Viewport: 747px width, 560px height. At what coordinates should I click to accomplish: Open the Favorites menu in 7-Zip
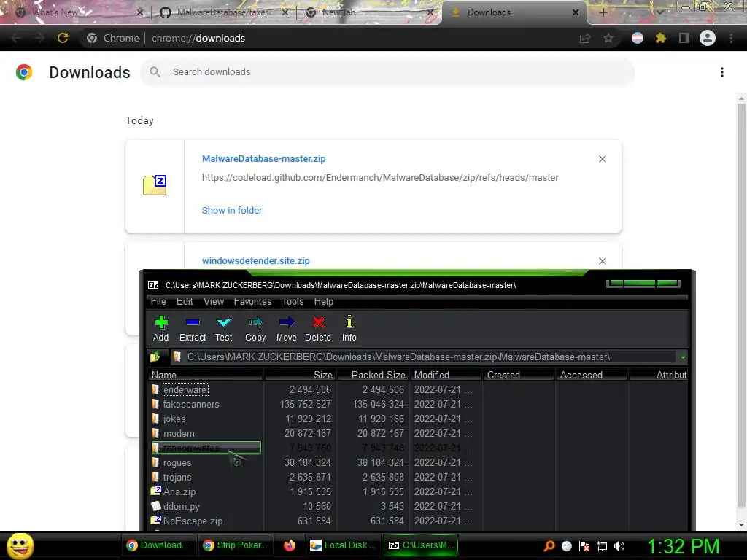point(252,301)
